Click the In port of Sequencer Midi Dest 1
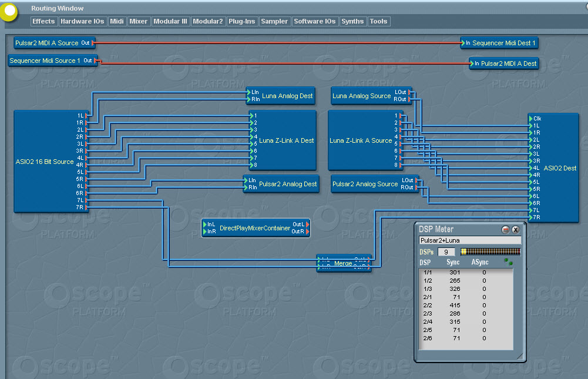The height and width of the screenshot is (379, 588). (x=463, y=43)
